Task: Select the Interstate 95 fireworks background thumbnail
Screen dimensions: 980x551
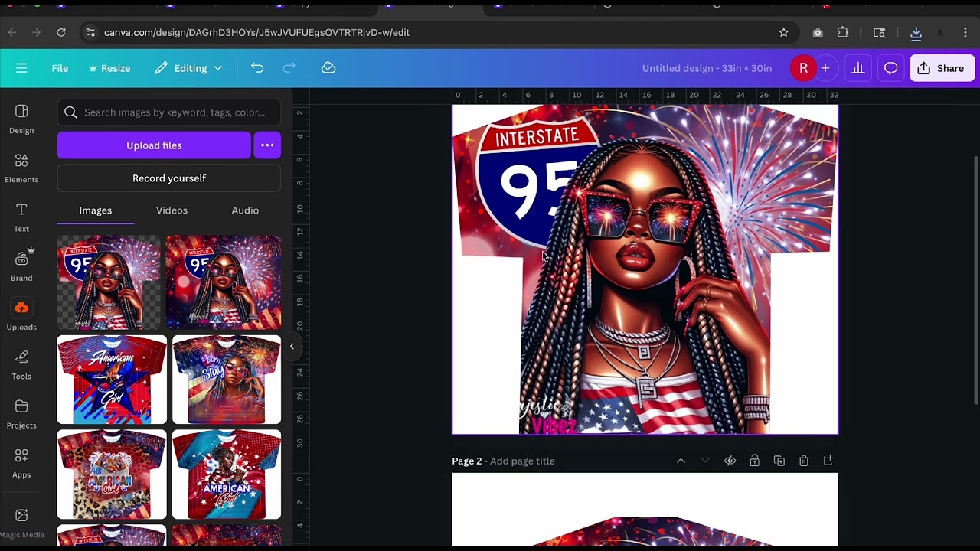Action: point(224,282)
